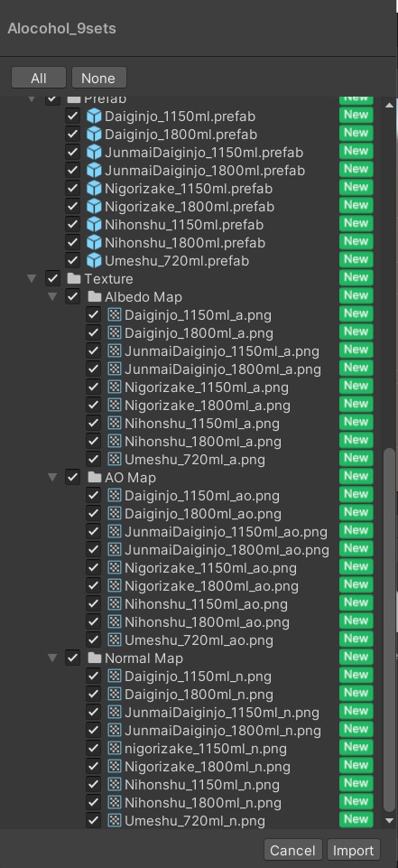Click the Umeshu_720ml_ao.png texture icon

pos(114,639)
